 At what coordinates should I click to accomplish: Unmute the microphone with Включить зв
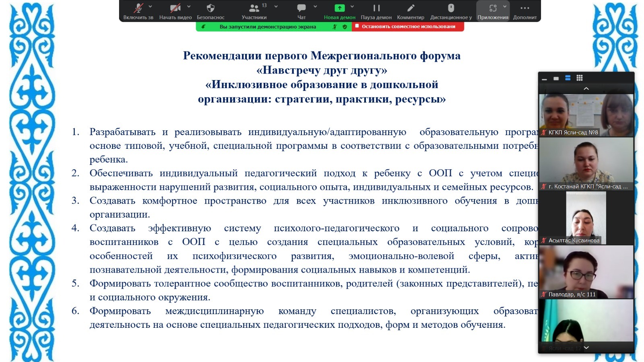(x=138, y=10)
